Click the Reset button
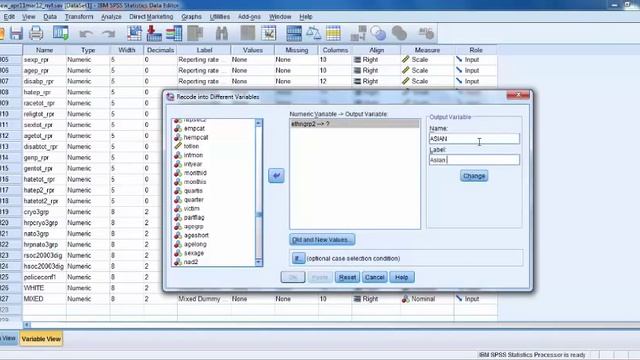This screenshot has height=360, width=640. [347, 277]
